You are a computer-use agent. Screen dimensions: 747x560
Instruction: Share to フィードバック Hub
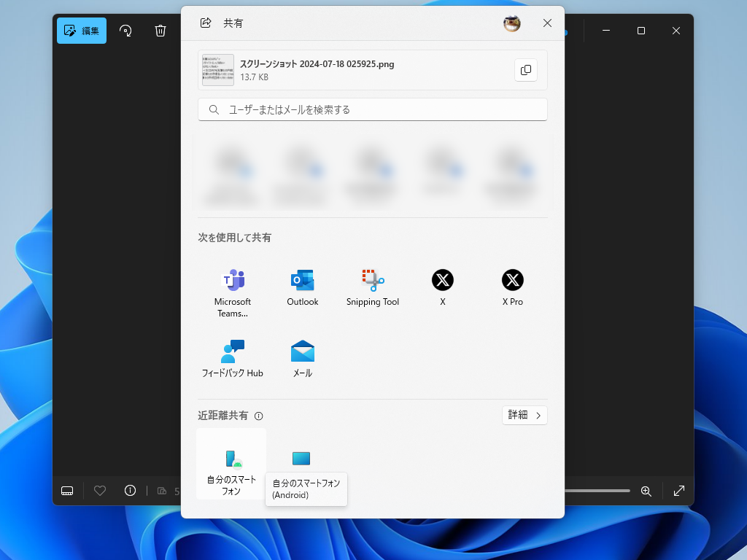[233, 359]
